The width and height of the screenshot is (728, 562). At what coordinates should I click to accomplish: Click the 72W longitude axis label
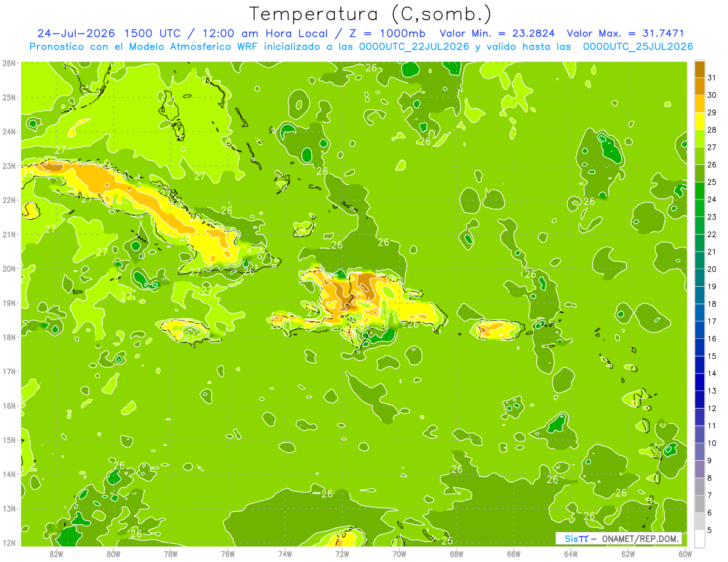coord(342,553)
